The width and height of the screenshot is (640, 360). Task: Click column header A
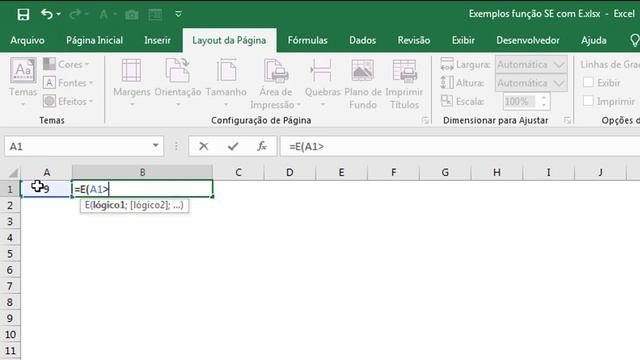coord(47,172)
